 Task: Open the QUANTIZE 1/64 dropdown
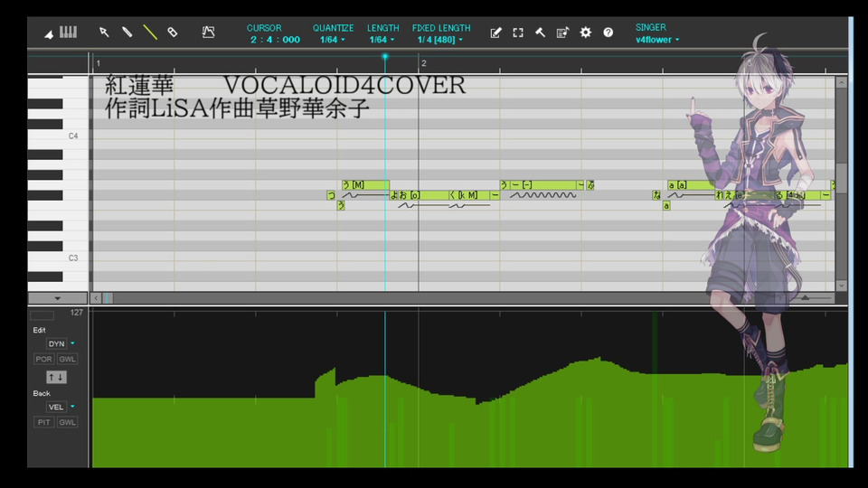[332, 40]
